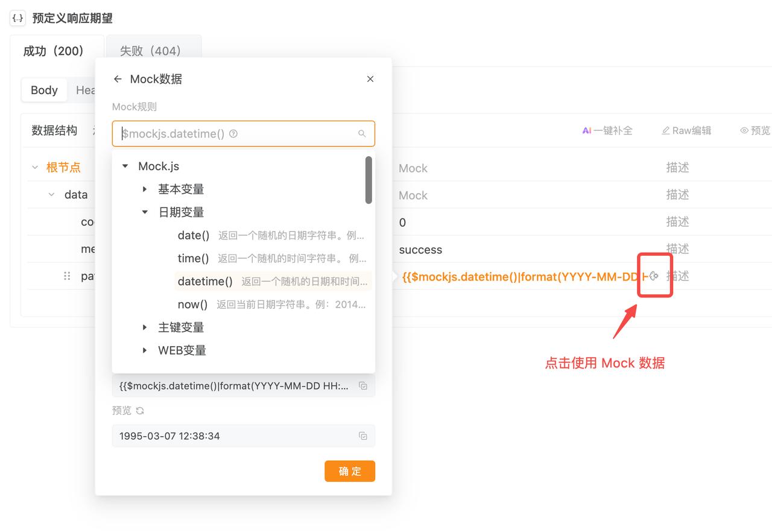Open Raw编辑 mode

(x=686, y=130)
